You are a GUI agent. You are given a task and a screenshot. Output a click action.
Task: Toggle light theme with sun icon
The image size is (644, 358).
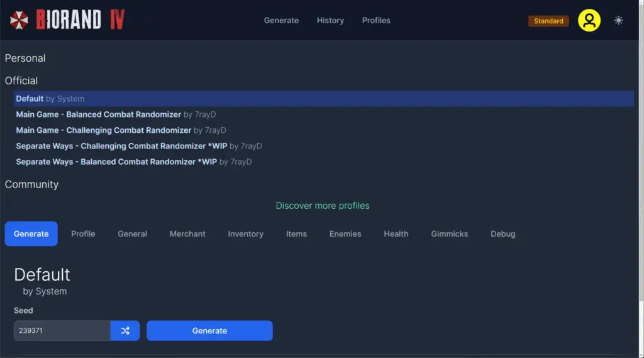click(x=618, y=20)
